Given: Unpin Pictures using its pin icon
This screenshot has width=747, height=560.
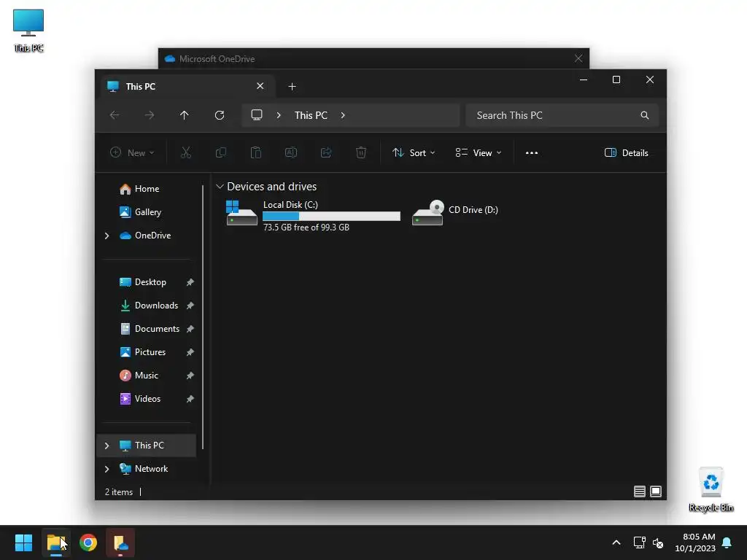Looking at the screenshot, I should coord(190,352).
